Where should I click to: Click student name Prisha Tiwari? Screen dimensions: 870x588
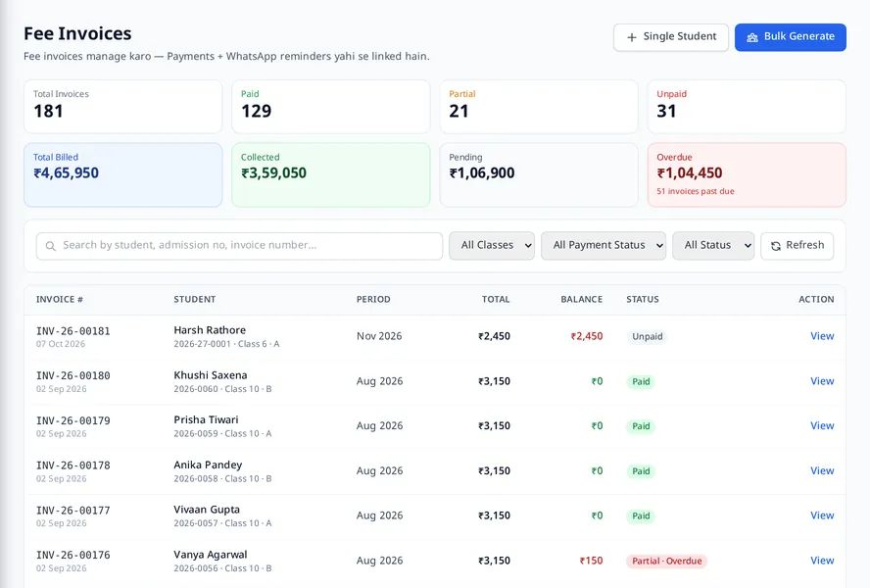pyautogui.click(x=206, y=419)
